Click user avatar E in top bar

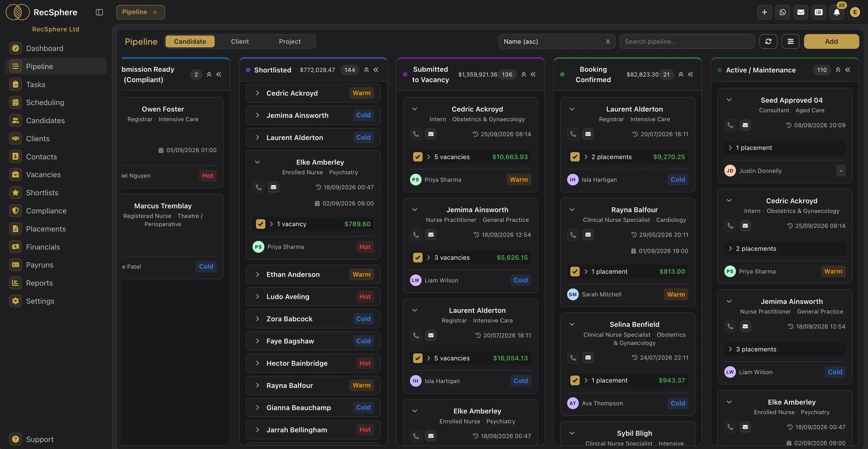coord(855,12)
